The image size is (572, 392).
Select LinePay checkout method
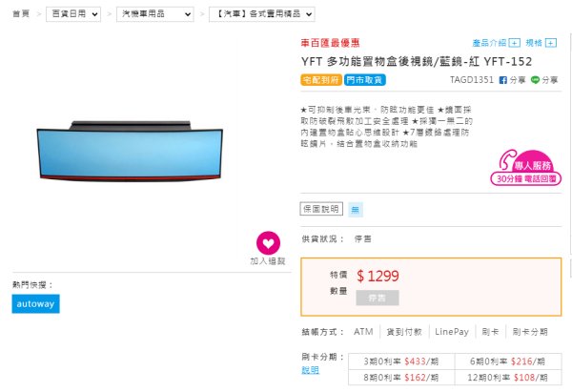[452, 332]
